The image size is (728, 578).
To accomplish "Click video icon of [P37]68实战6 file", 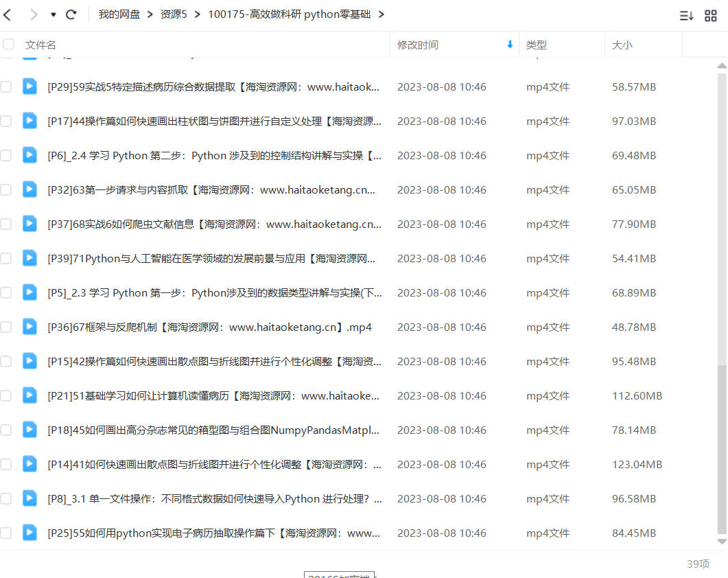I will [x=30, y=224].
